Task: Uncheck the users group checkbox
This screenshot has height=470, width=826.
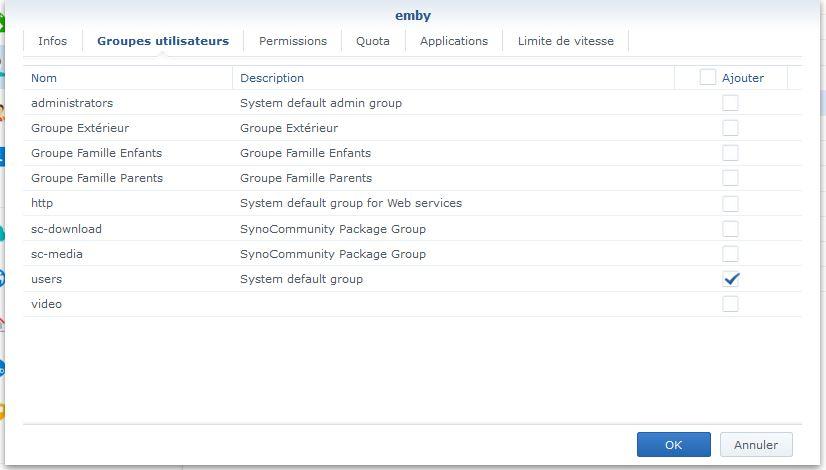Action: click(x=731, y=279)
